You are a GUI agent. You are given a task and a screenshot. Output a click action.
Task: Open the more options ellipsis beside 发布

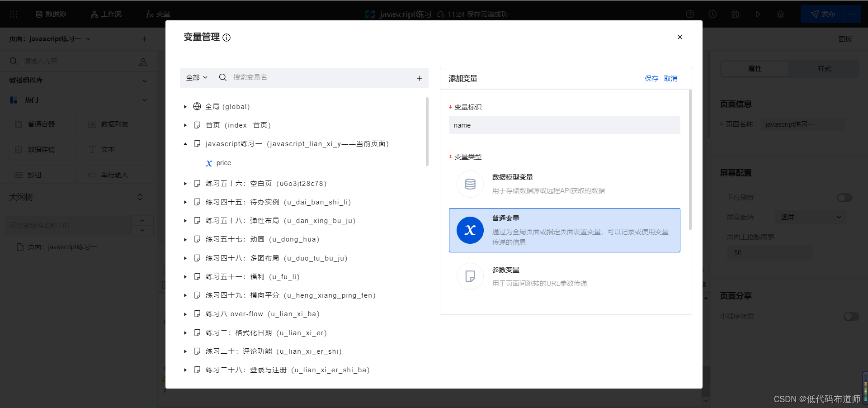pyautogui.click(x=852, y=14)
